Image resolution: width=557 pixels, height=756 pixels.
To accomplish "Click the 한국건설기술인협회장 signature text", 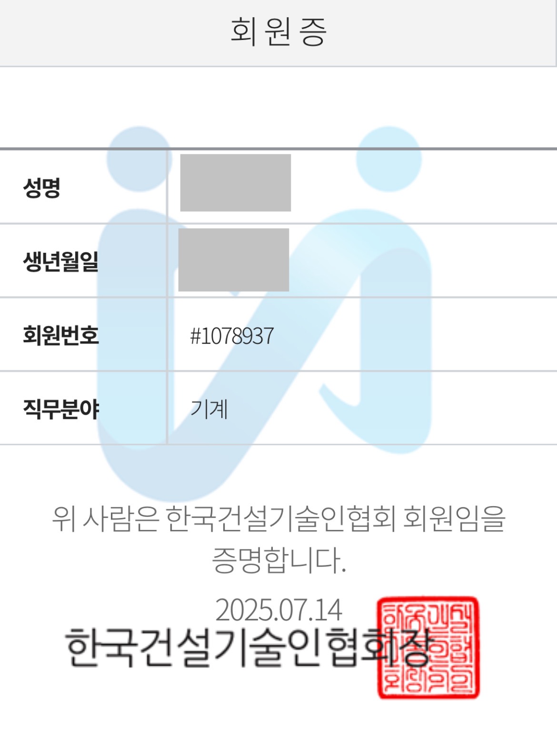I will (248, 648).
